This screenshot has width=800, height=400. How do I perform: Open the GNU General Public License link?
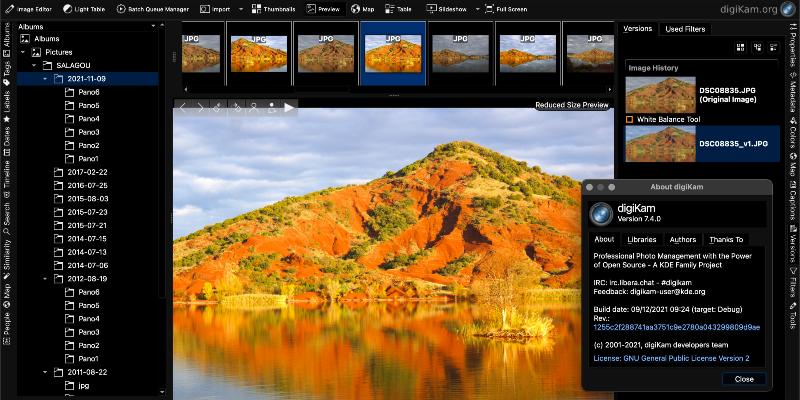(x=671, y=358)
